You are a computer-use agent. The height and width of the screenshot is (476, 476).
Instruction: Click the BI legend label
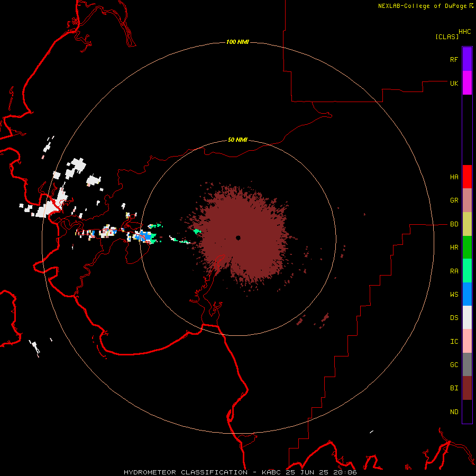[x=454, y=388]
